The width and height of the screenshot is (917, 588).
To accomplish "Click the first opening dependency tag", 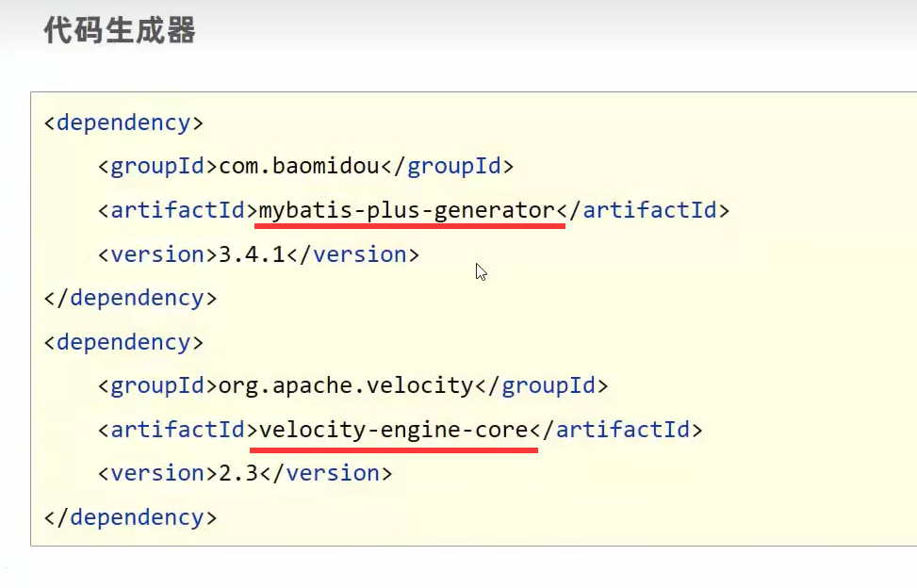I will point(123,122).
